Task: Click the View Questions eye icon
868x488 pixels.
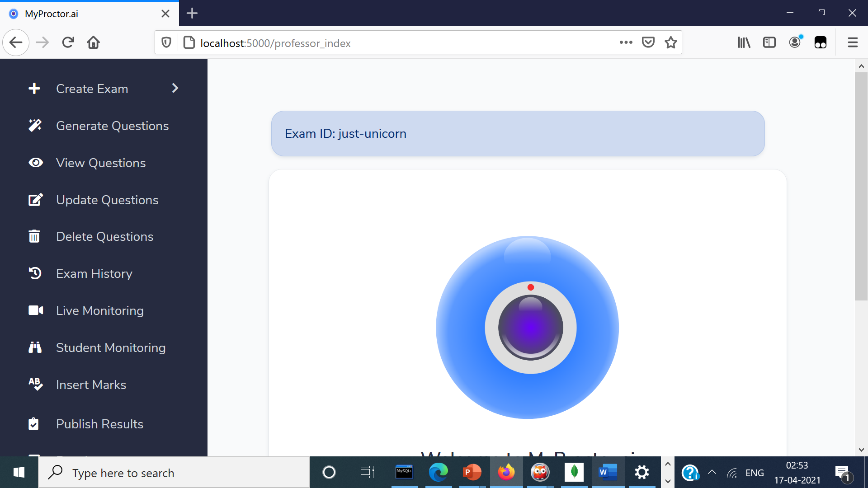Action: coord(35,163)
